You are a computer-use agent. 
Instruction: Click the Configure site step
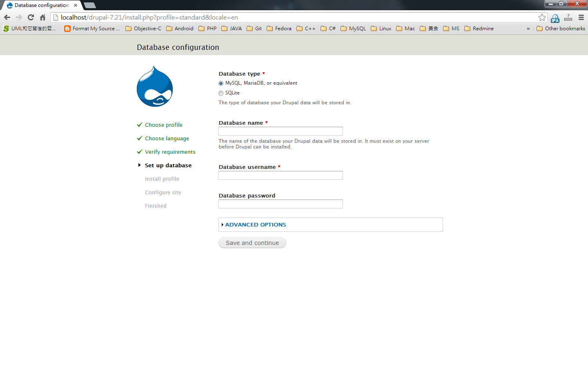163,192
